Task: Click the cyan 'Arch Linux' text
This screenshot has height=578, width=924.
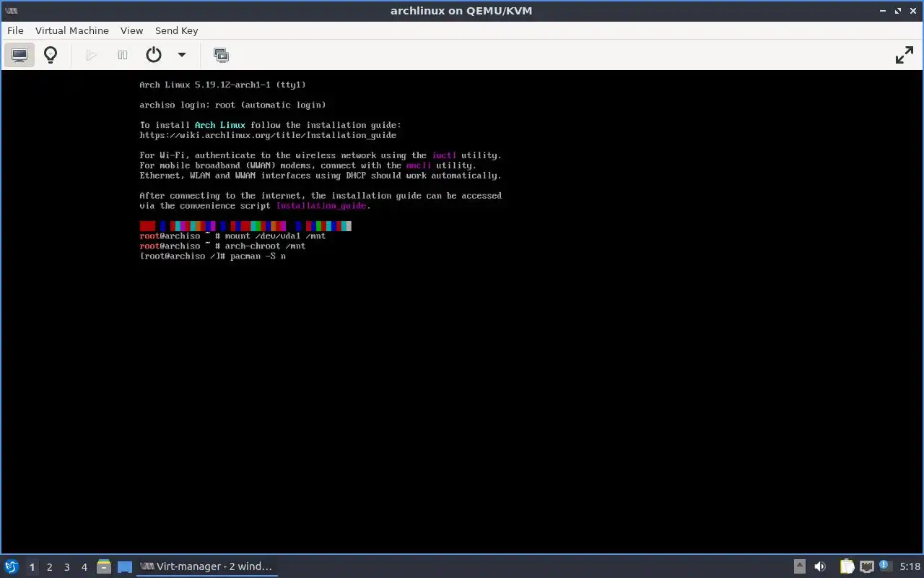Action: (x=220, y=125)
